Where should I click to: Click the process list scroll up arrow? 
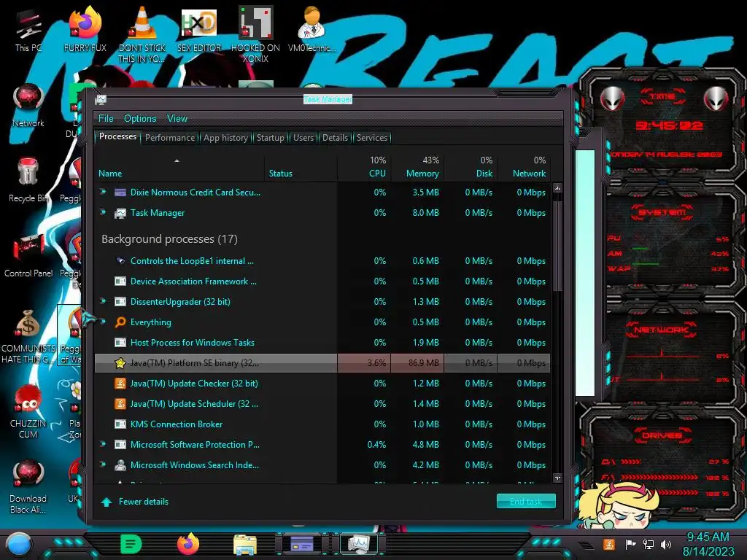[557, 188]
